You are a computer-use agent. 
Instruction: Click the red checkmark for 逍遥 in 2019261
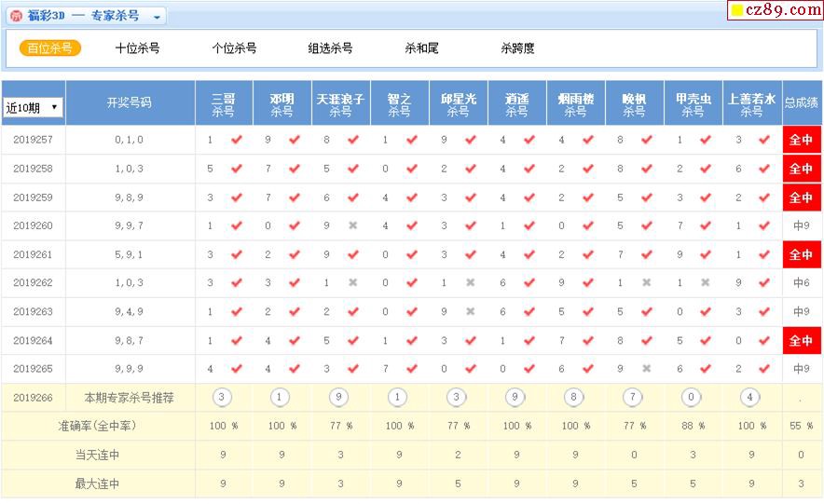click(x=529, y=254)
